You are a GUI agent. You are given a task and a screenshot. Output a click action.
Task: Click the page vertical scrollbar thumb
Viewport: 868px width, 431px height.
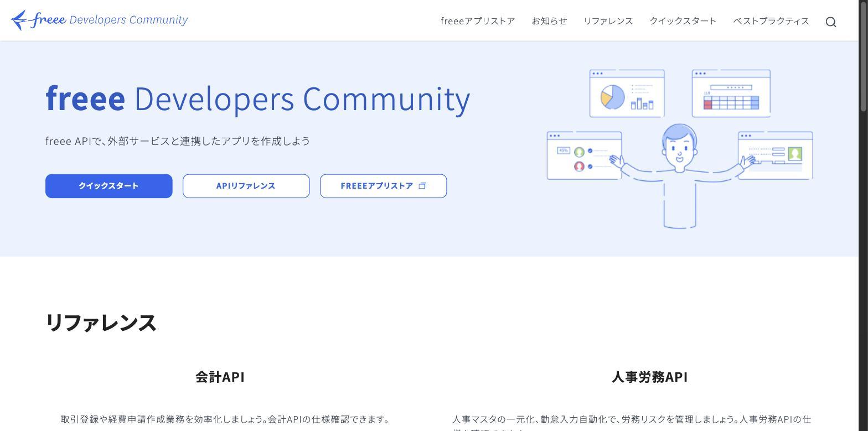point(863,56)
